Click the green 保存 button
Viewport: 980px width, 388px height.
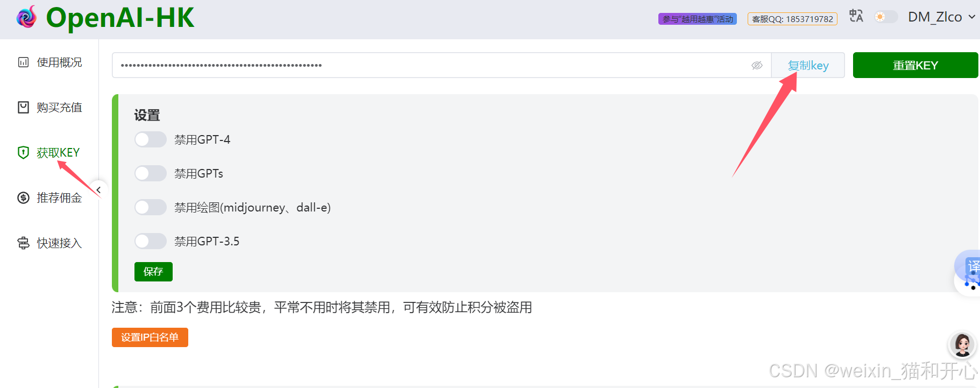pyautogui.click(x=153, y=272)
